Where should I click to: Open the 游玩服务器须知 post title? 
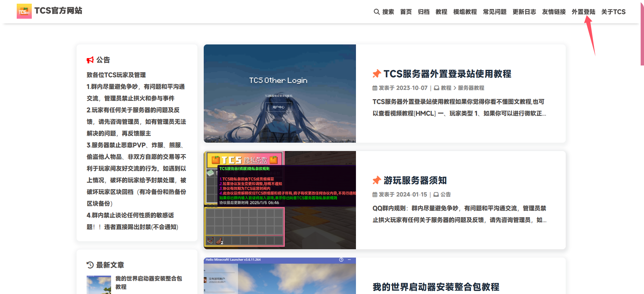(415, 180)
